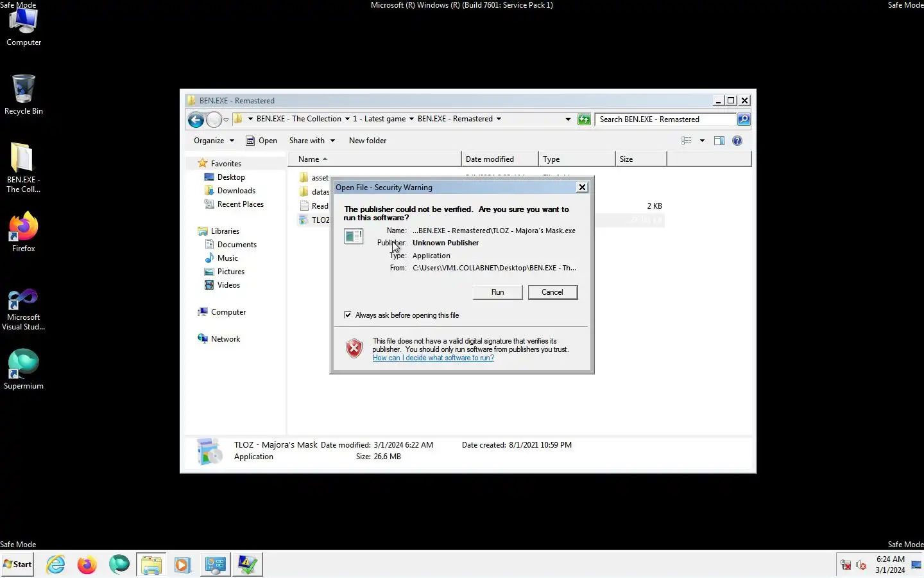Sort by the Type column header

pyautogui.click(x=577, y=159)
